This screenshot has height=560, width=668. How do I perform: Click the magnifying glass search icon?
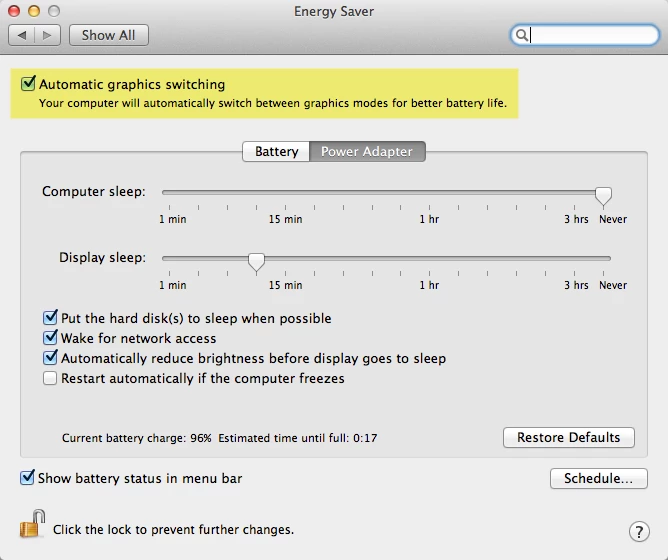[521, 35]
